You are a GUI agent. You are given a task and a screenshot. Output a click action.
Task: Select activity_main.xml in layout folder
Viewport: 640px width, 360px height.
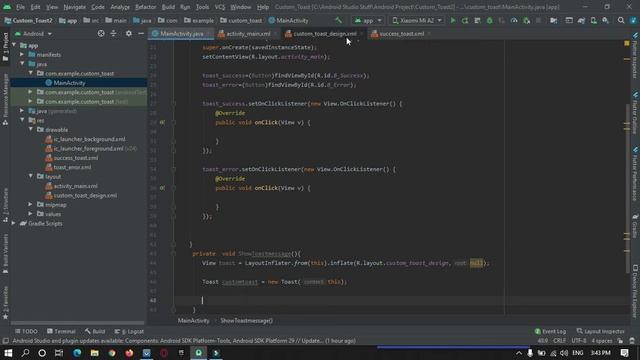tap(76, 186)
